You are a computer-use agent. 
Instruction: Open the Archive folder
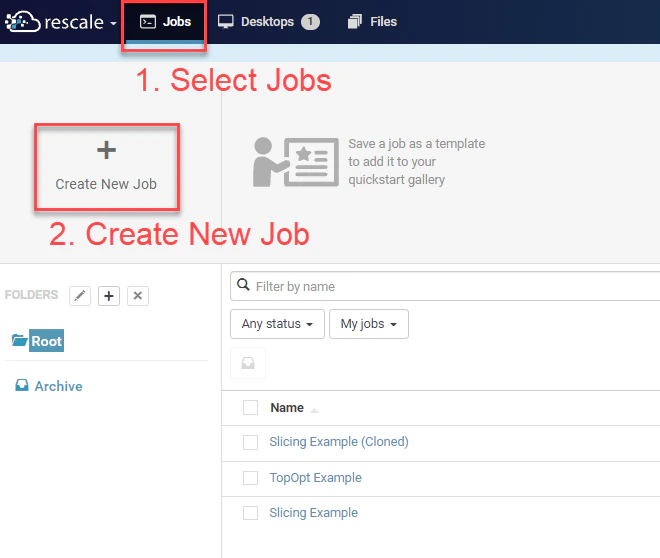(49, 386)
